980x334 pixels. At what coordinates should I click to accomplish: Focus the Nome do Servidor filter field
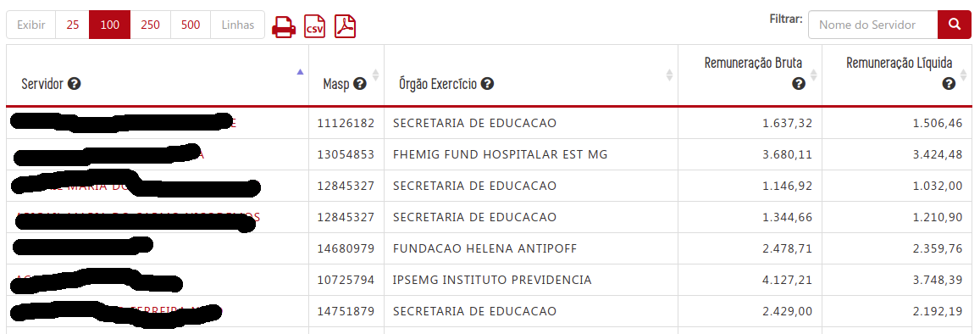coord(873,25)
